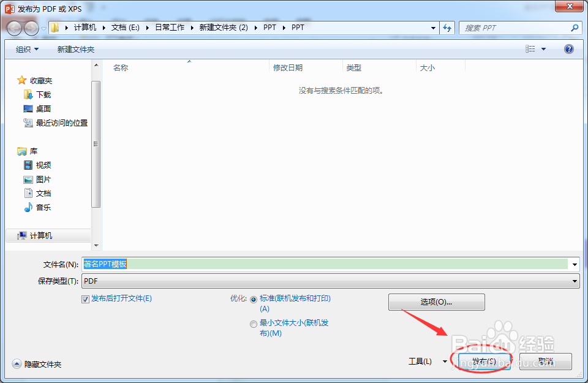Open the help icon on toolbar
This screenshot has height=383, width=588.
[x=568, y=49]
